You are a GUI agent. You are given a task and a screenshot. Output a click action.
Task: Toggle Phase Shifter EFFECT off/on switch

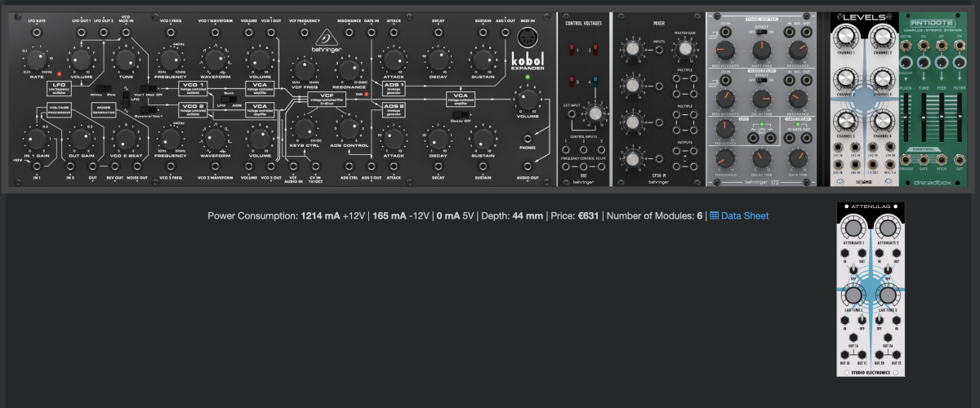[763, 31]
